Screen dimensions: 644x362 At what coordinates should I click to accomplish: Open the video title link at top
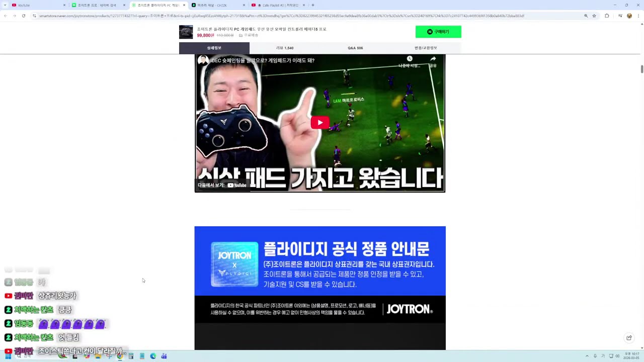[263, 60]
